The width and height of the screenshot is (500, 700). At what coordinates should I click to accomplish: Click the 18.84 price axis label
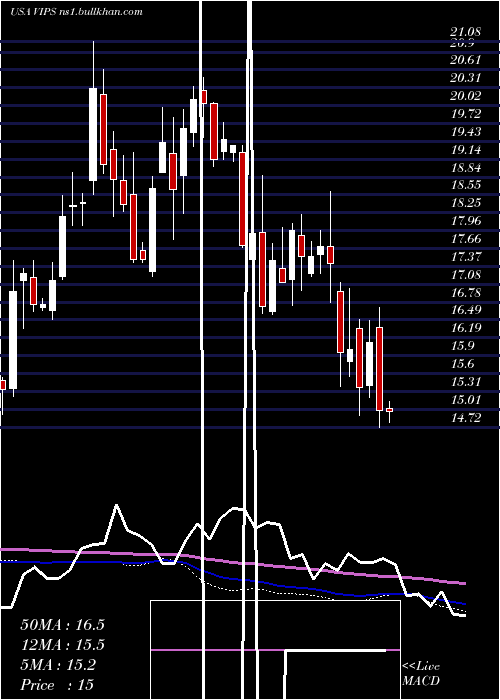(466, 167)
